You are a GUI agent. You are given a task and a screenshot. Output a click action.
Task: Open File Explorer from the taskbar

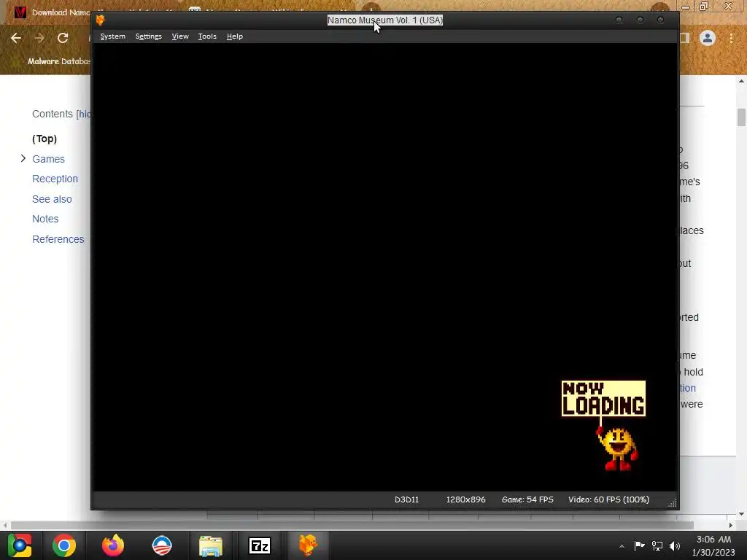pos(211,545)
